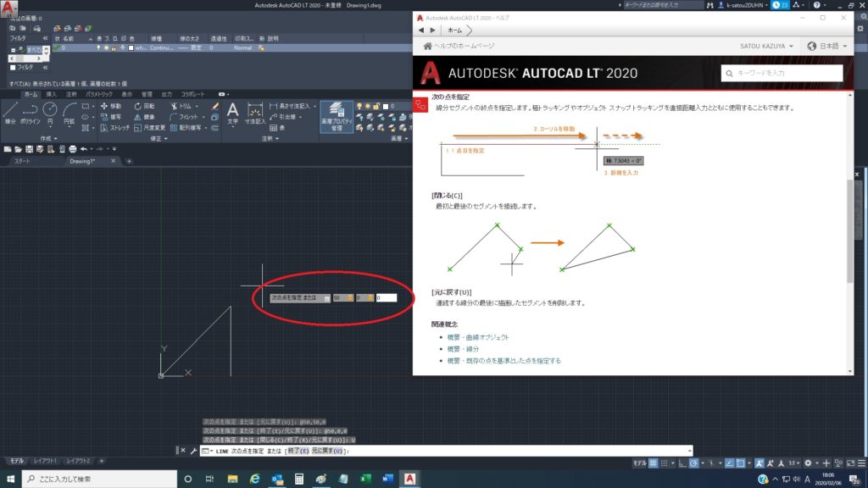Select the Text (文字) annotation tool
This screenshot has width=868, height=488.
pos(232,113)
